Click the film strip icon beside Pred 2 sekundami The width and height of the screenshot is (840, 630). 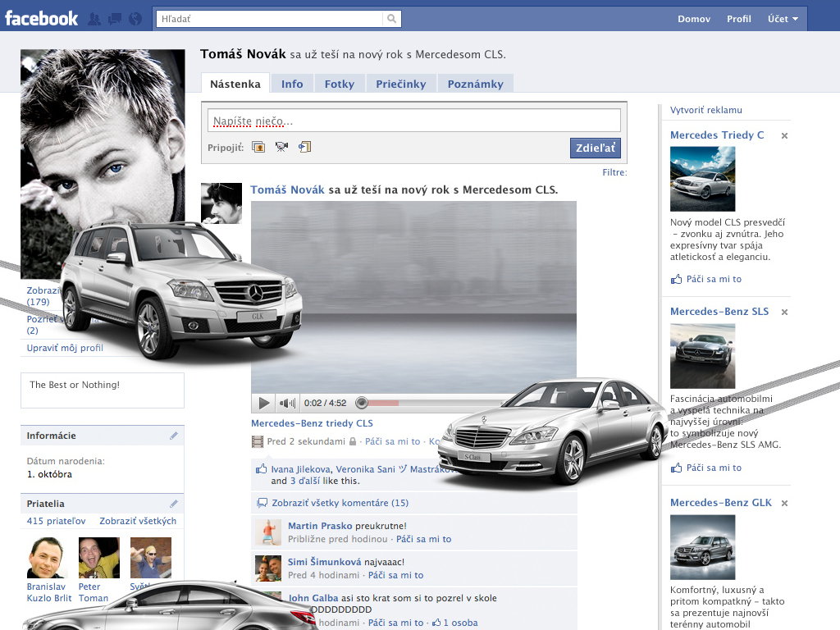pyautogui.click(x=258, y=442)
